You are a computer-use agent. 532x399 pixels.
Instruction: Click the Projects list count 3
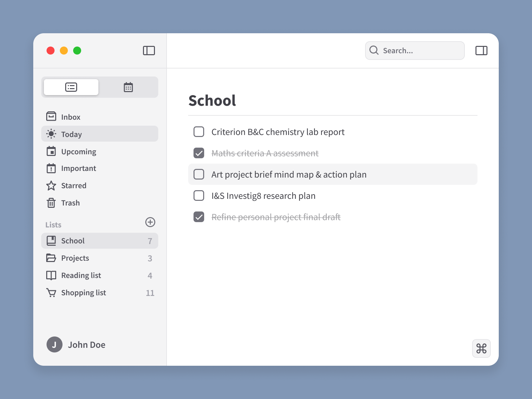tap(150, 258)
